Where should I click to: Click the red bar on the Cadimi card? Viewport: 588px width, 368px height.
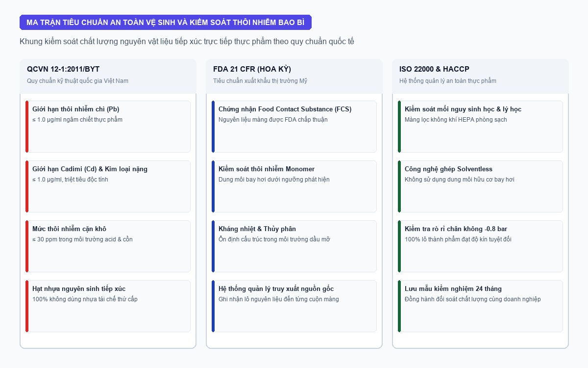point(27,186)
